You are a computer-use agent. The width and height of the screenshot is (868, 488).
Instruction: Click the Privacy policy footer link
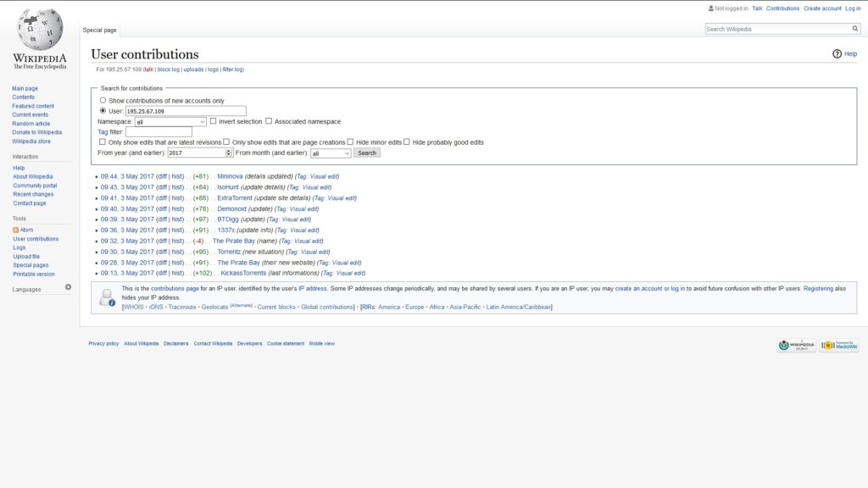[x=103, y=344]
